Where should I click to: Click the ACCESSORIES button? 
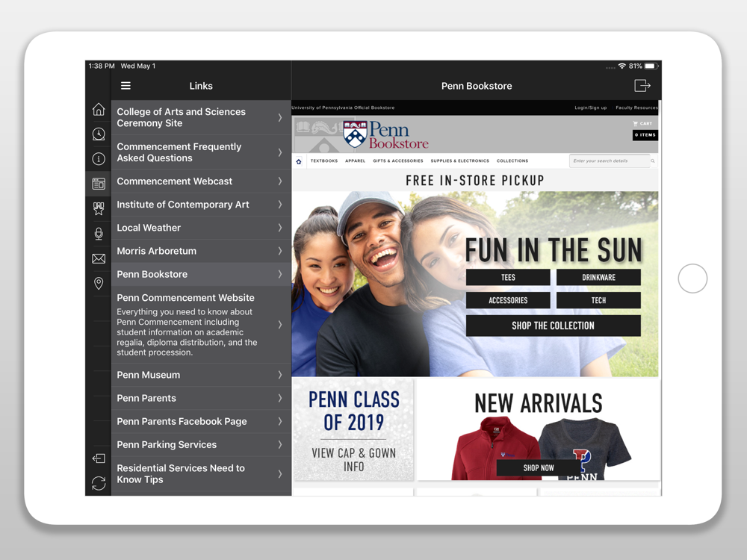pyautogui.click(x=508, y=300)
